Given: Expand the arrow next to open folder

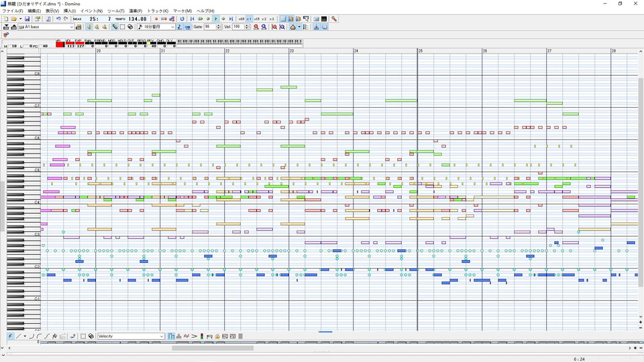Looking at the screenshot, I should pyautogui.click(x=21, y=19).
